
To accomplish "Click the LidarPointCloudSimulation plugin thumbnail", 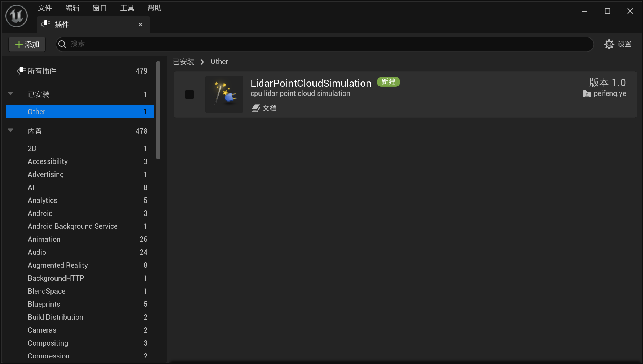I will (224, 94).
